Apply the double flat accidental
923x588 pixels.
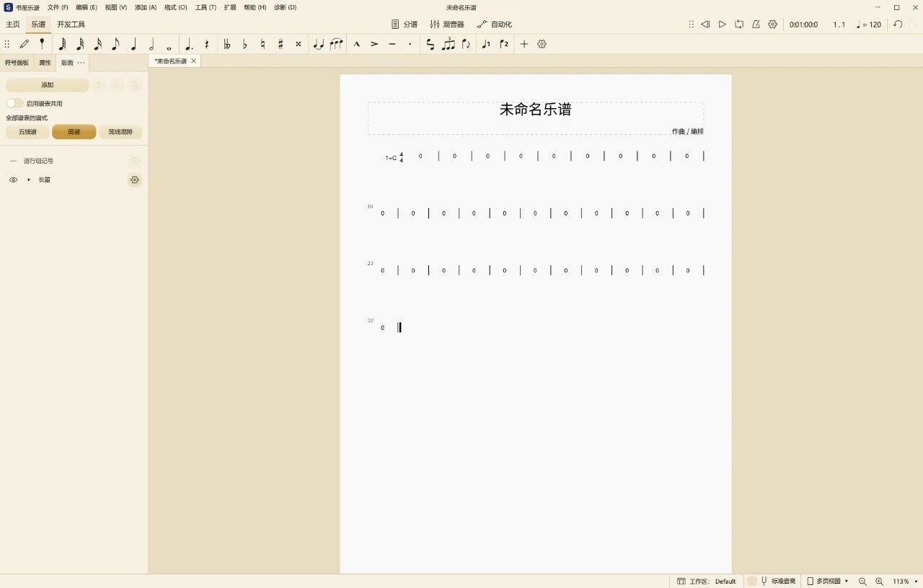tap(227, 44)
